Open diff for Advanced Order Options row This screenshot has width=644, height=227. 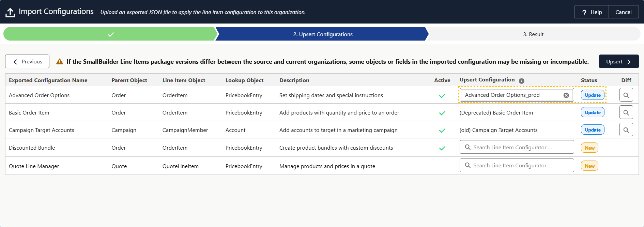626,95
